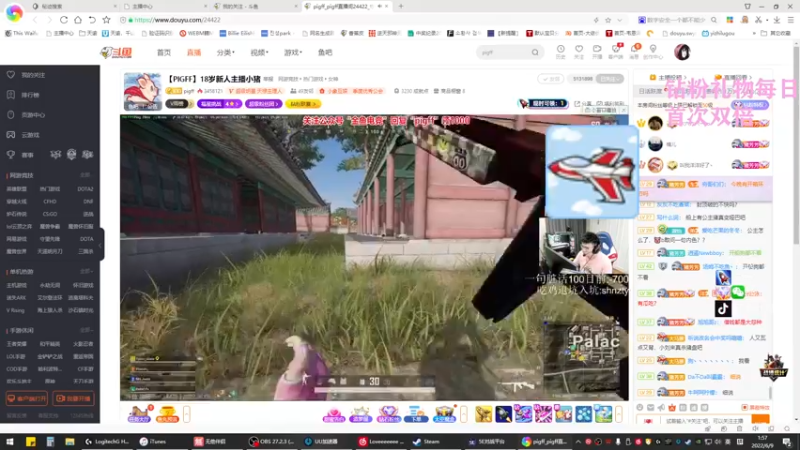Switch to OBS 27.2.3 in taskbar
This screenshot has height=450, width=800.
click(271, 442)
